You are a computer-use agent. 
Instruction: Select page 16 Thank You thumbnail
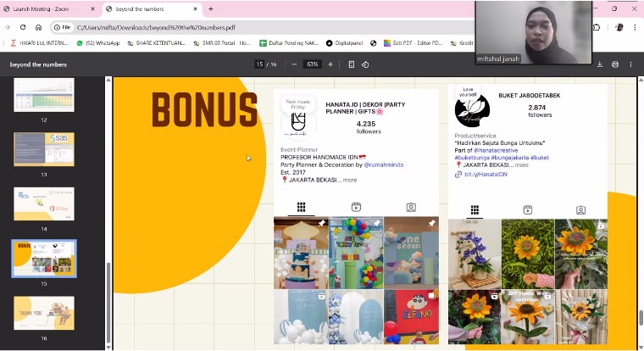(44, 313)
